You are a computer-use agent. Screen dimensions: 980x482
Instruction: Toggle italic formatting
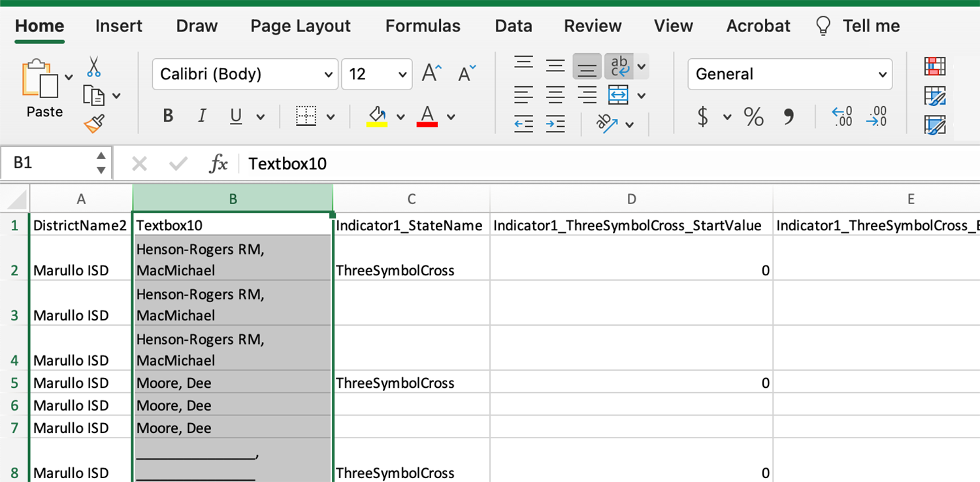202,116
